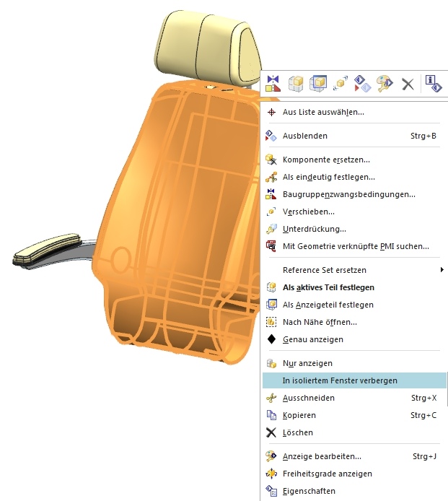Click the PMI search icon in menu
The height and width of the screenshot is (501, 448).
point(271,246)
